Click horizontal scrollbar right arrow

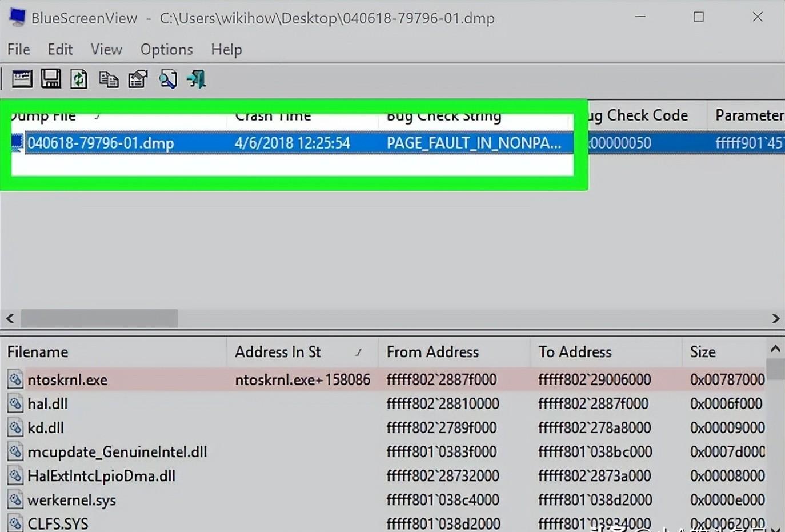tap(775, 318)
